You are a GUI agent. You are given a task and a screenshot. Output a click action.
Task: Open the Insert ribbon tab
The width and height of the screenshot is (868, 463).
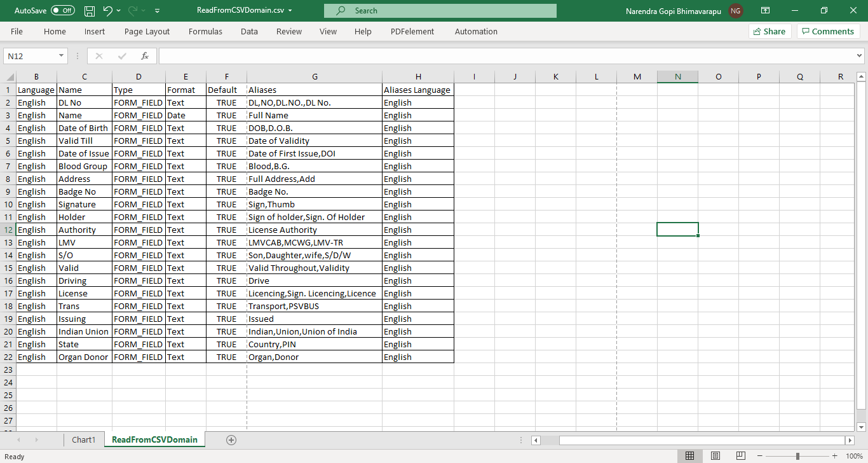tap(95, 31)
